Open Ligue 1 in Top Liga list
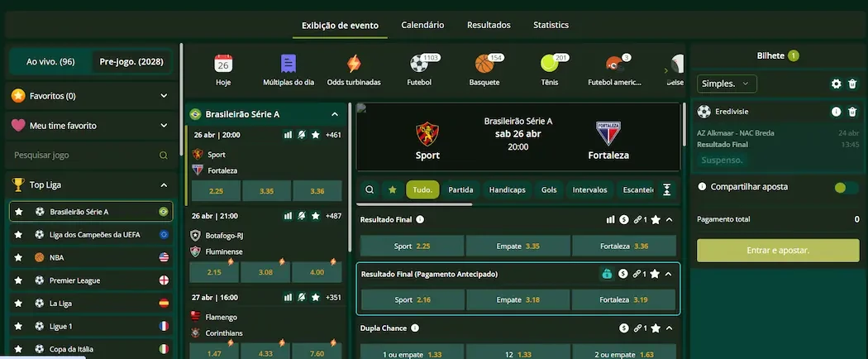This screenshot has height=359, width=868. tap(91, 326)
